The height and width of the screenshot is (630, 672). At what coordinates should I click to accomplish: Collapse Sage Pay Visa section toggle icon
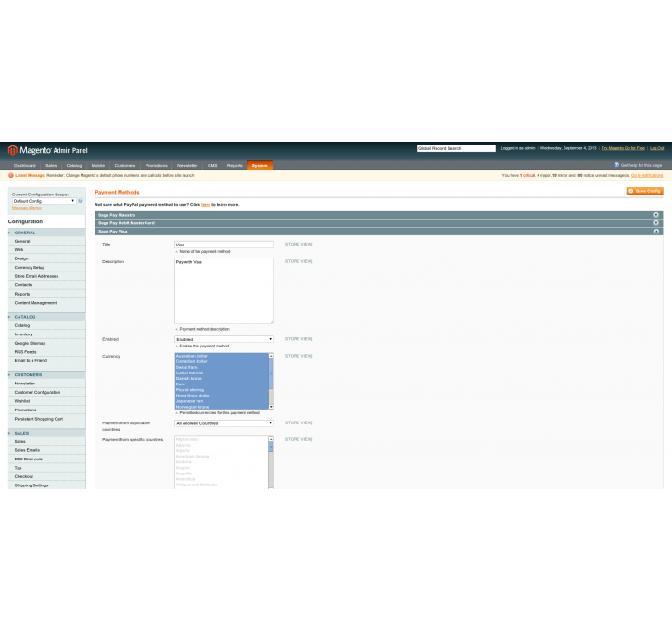(x=655, y=231)
